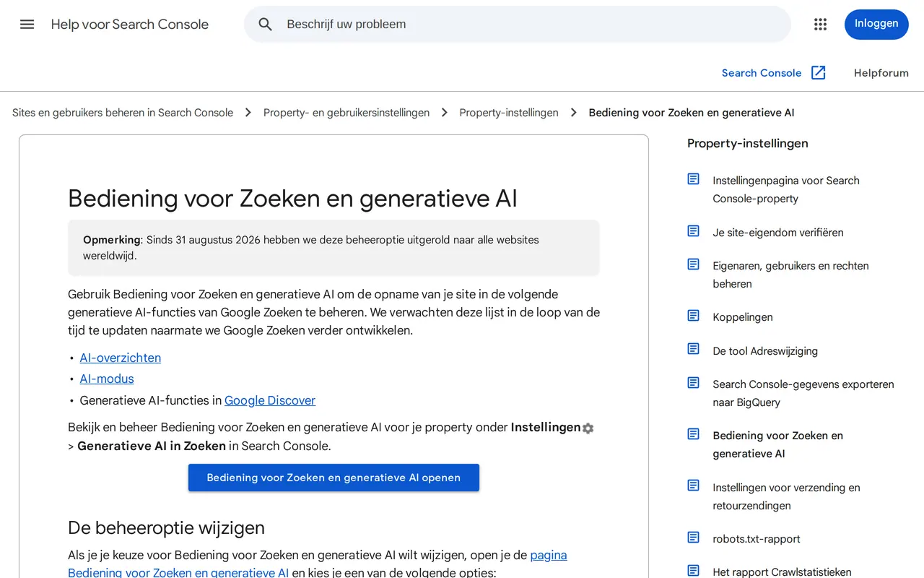
Task: Open Search Console-gegevens exporteren naar BigQuery article
Action: click(x=803, y=393)
